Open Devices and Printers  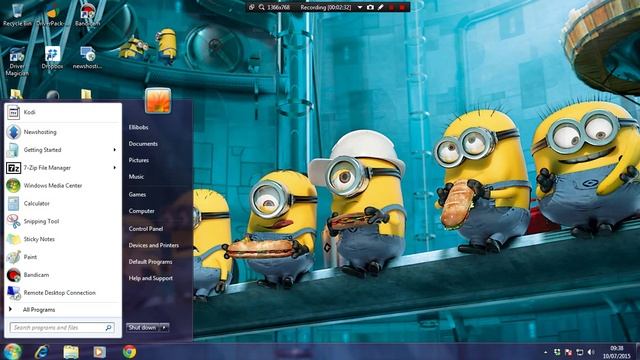point(154,245)
